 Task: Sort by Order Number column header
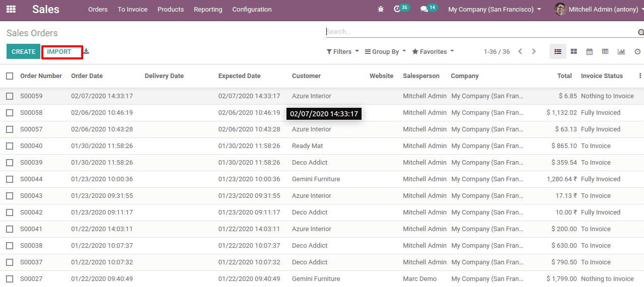click(x=41, y=76)
